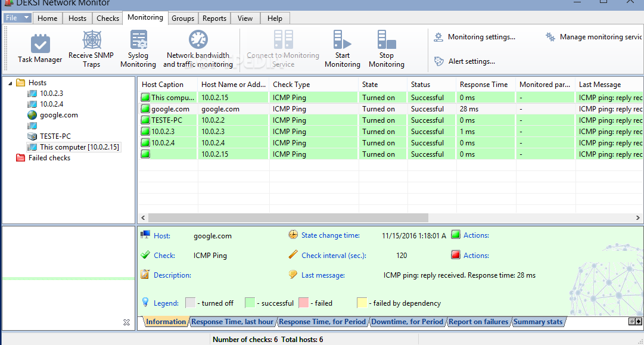Image resolution: width=644 pixels, height=345 pixels.
Task: Select 1 ms response time cell
Action: coord(486,132)
